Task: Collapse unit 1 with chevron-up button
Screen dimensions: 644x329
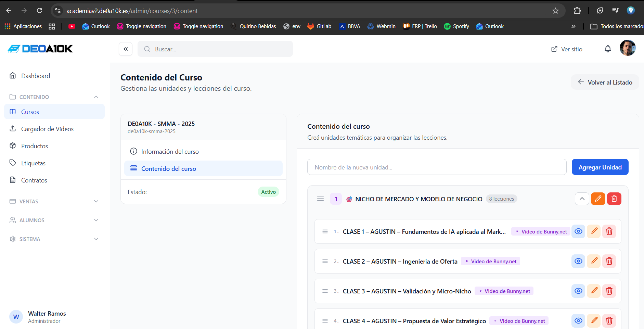Action: (x=582, y=199)
